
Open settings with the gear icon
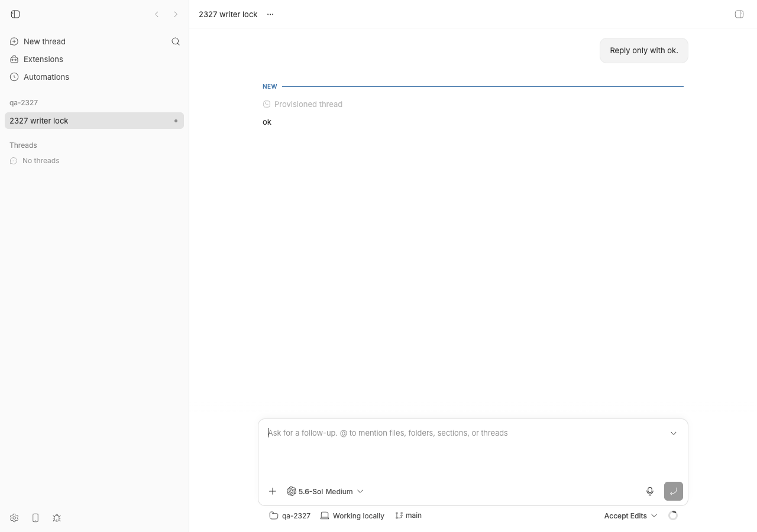pos(14,518)
